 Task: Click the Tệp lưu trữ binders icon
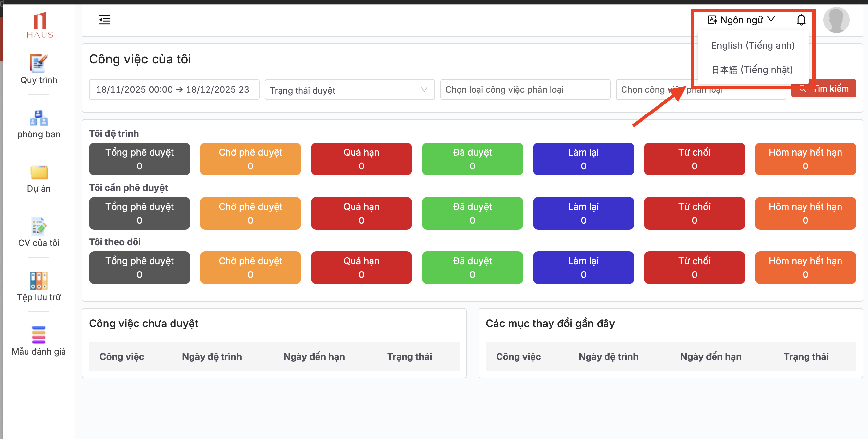coord(39,280)
